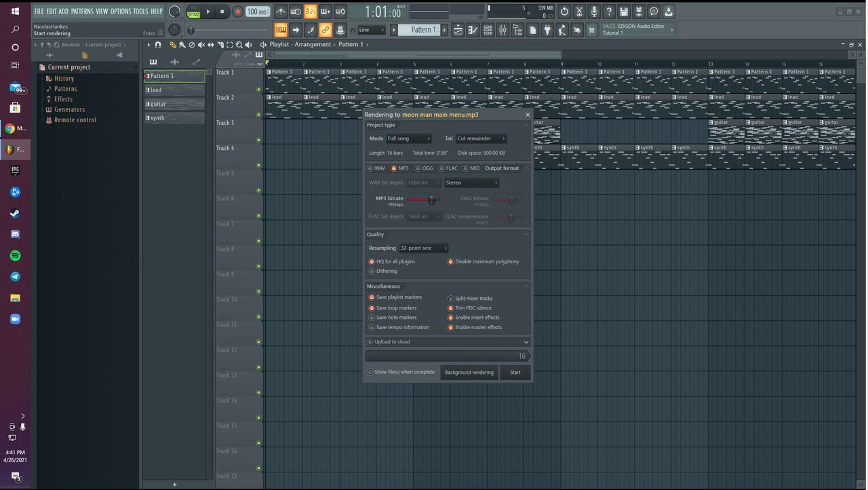Toggle the link multilink controllers icon

tap(325, 30)
